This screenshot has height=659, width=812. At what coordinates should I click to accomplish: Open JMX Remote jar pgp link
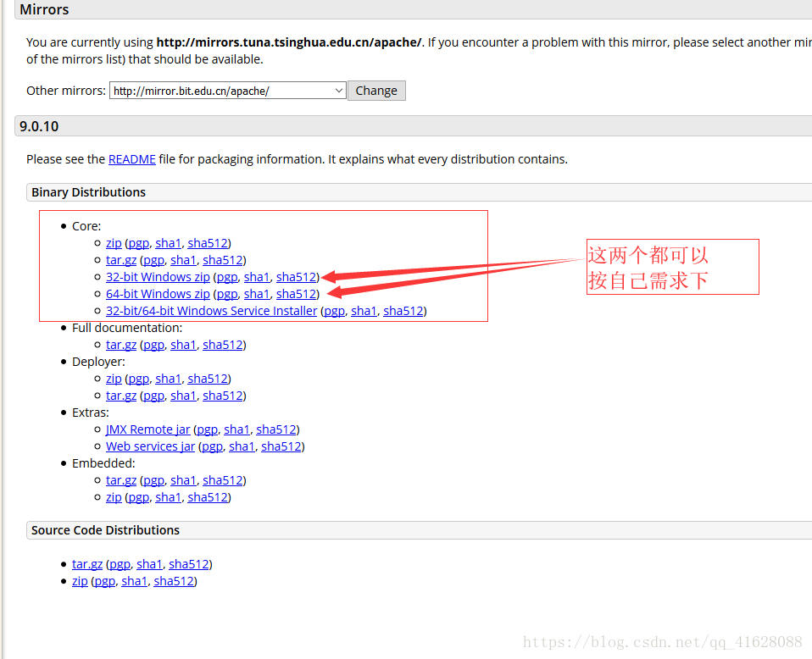pos(207,429)
